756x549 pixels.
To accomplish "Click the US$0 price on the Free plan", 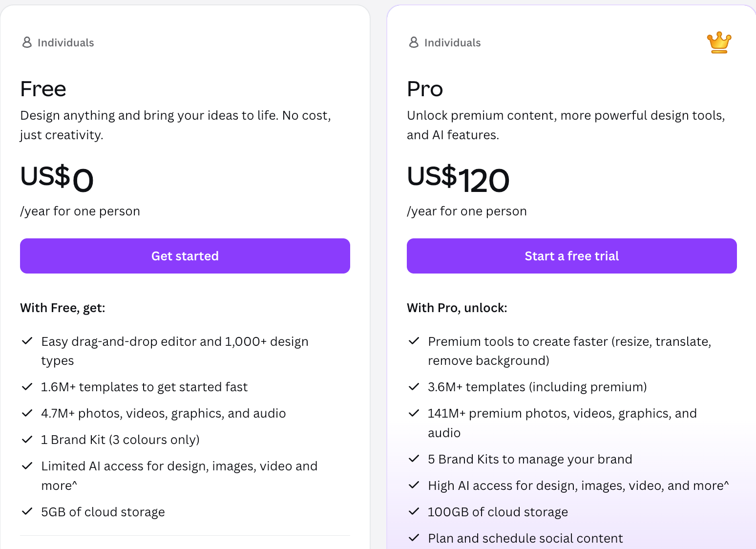I will [57, 178].
